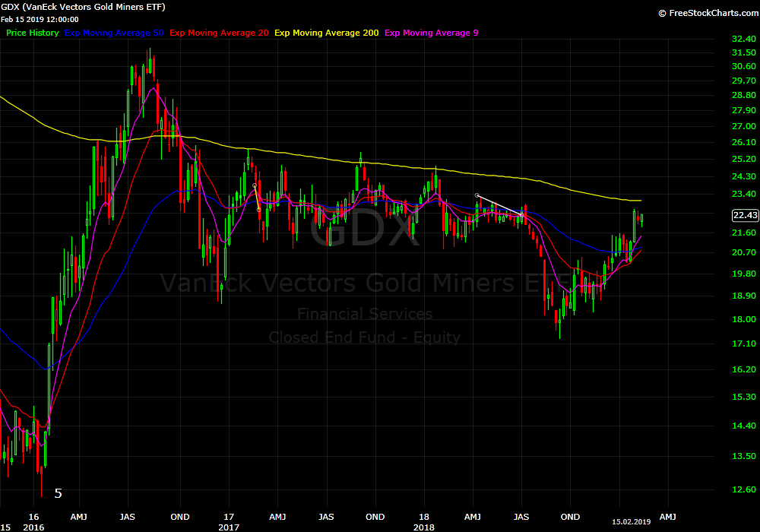
Task: Click the 19.80 price axis label
Action: (x=744, y=274)
